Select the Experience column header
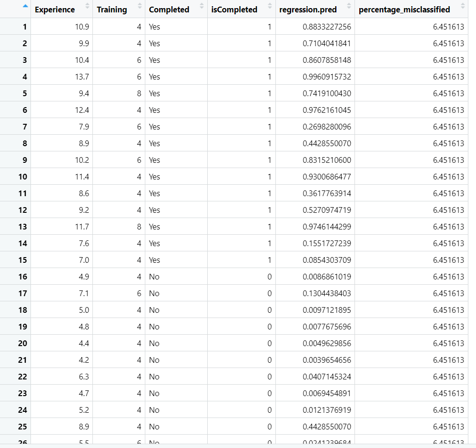The image size is (476, 448). pos(55,9)
